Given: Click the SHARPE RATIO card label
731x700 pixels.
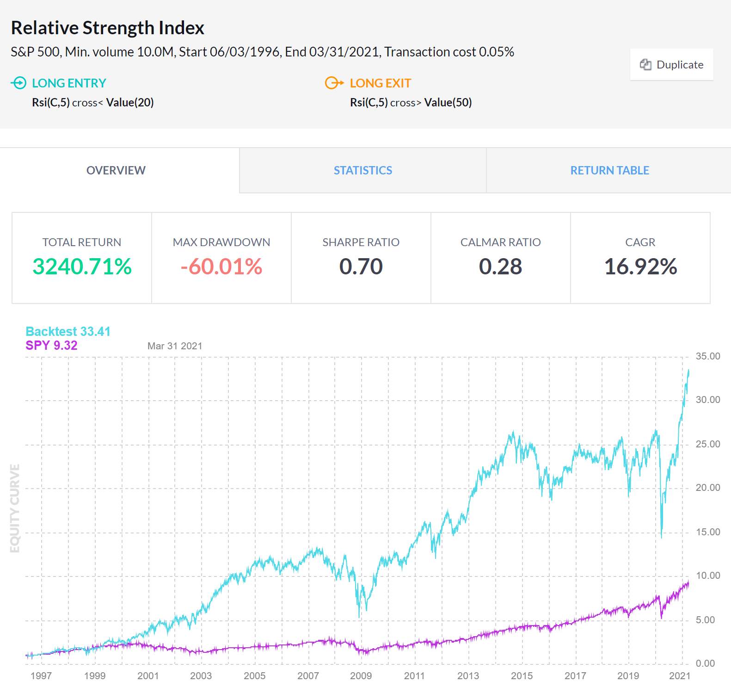Looking at the screenshot, I should pos(361,242).
